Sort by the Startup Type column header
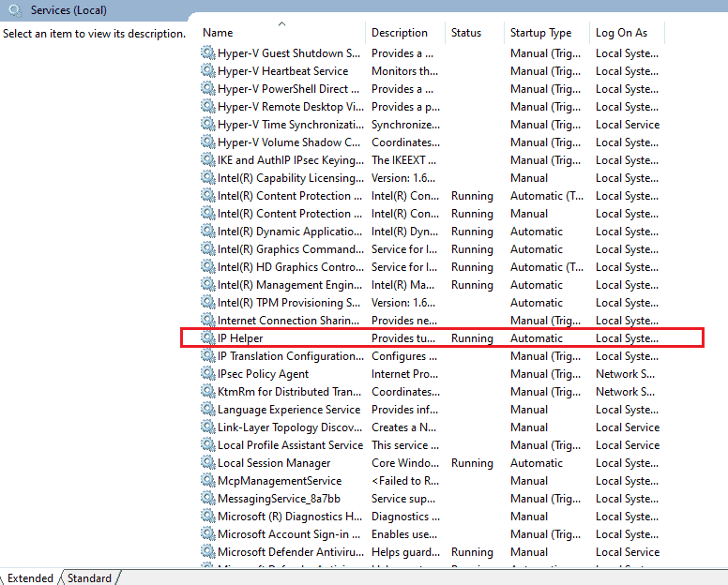The image size is (728, 585). pos(546,33)
